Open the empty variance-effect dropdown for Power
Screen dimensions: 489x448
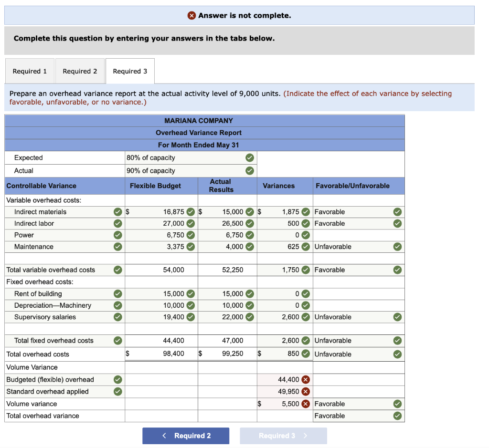[x=359, y=235]
